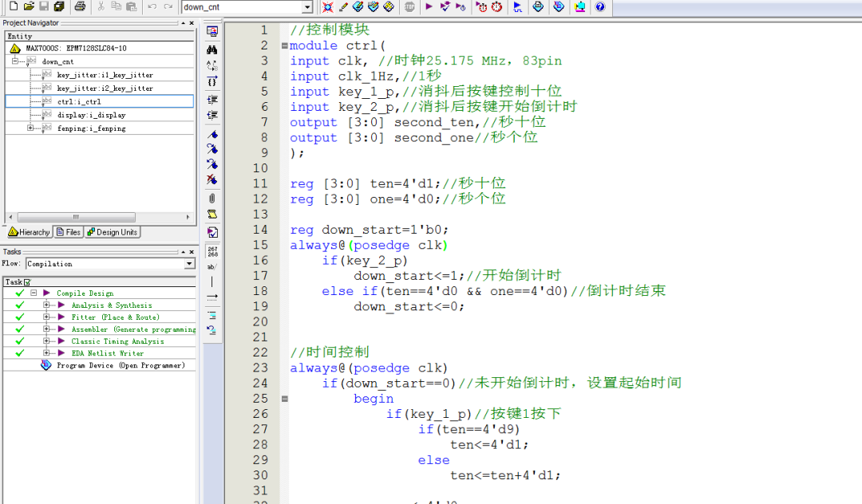Viewport: 862px width, 504px height.
Task: Toggle the Task column header checkbox
Action: [27, 282]
